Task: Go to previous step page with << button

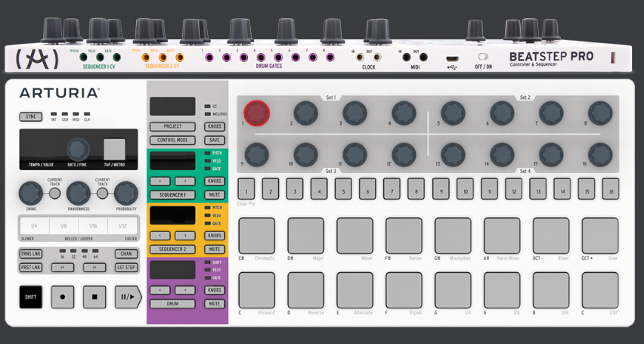Action: [x=63, y=268]
